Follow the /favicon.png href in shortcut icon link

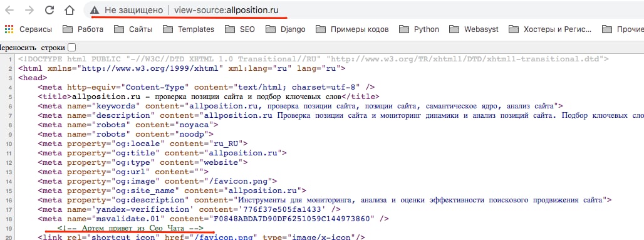[x=225, y=237]
